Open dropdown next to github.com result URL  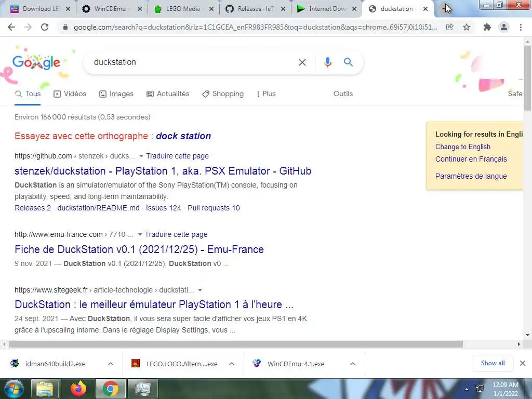click(141, 156)
